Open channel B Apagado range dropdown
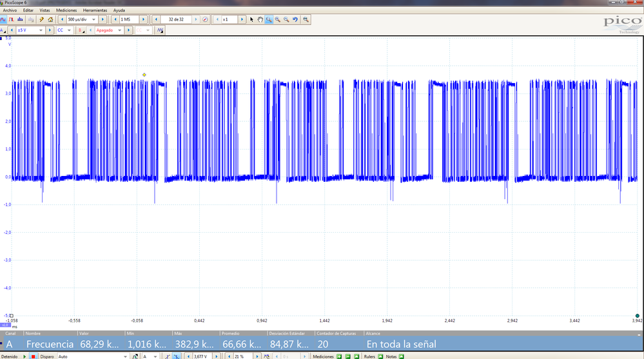The height and width of the screenshot is (359, 644). (x=119, y=30)
